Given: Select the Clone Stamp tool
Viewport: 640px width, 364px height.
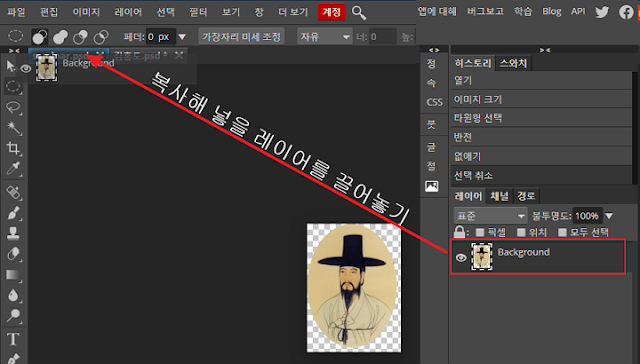Looking at the screenshot, I should tap(13, 233).
